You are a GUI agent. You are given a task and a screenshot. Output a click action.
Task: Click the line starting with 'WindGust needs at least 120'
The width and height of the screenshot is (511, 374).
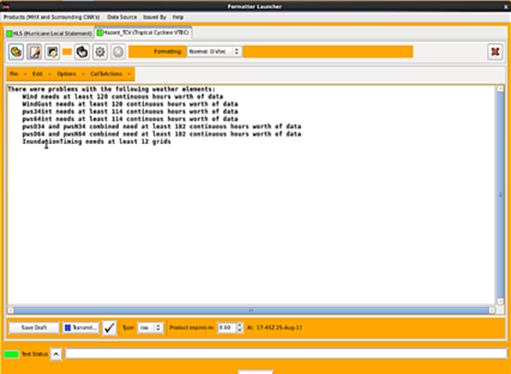(130, 104)
